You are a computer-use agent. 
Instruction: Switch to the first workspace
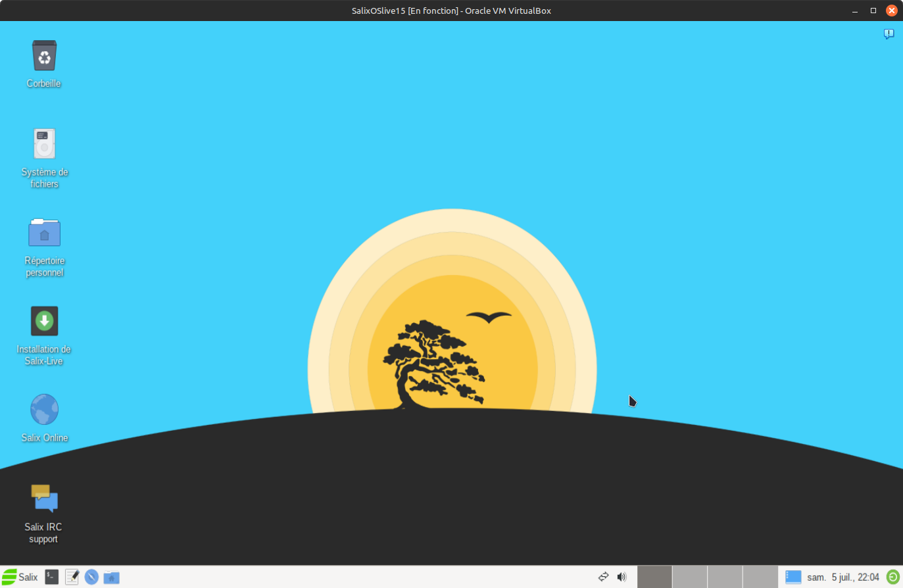654,577
